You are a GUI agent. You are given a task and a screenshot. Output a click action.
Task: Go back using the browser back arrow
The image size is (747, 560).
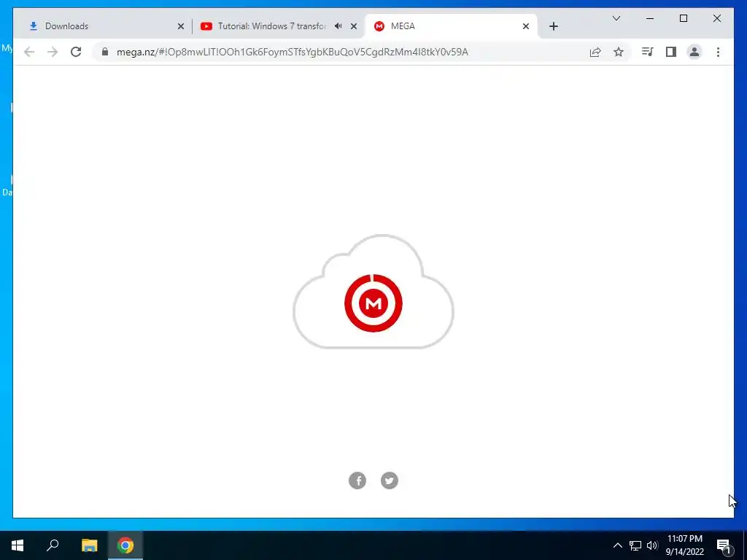pyautogui.click(x=29, y=52)
